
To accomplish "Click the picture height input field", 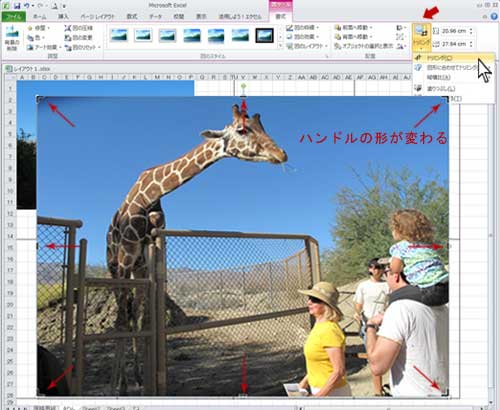I will (x=453, y=31).
